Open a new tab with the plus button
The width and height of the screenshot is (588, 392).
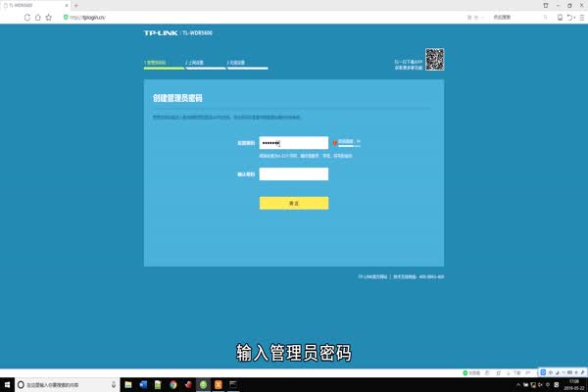tap(76, 6)
